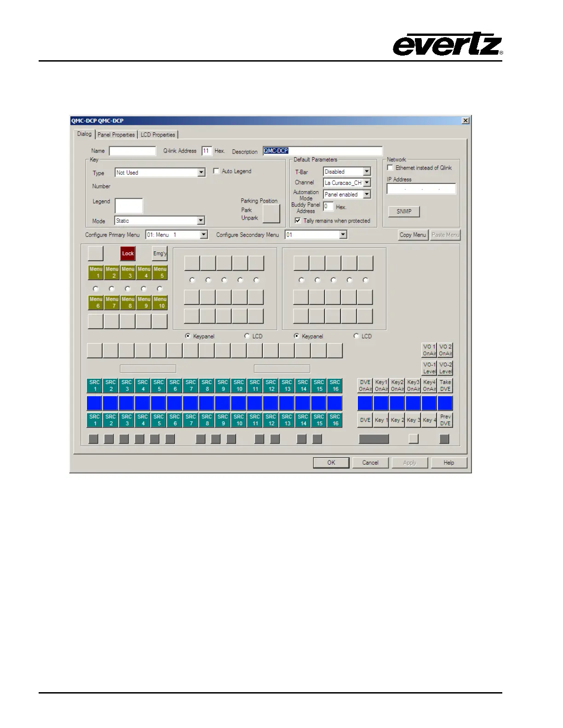This screenshot has width=563, height=728.
Task: Select the Emg'y panel key
Action: click(160, 253)
